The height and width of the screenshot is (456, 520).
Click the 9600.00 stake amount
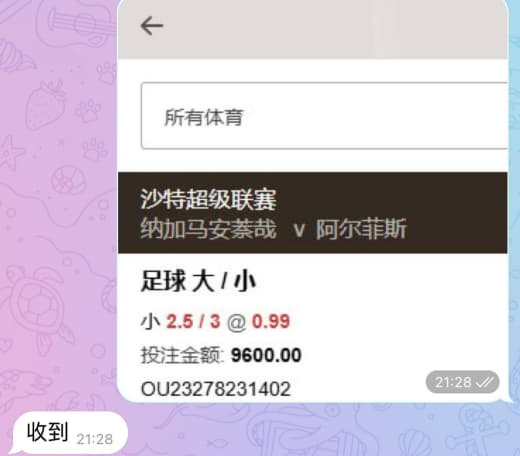(x=266, y=355)
